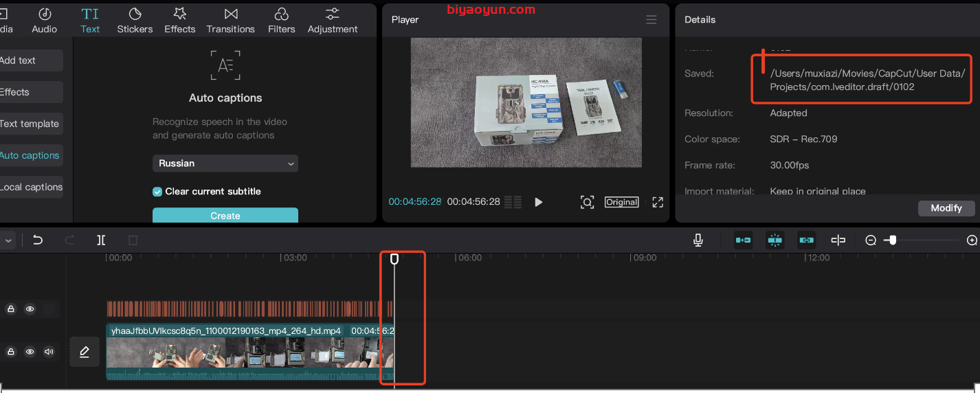Click the Create captions button

coord(225,215)
